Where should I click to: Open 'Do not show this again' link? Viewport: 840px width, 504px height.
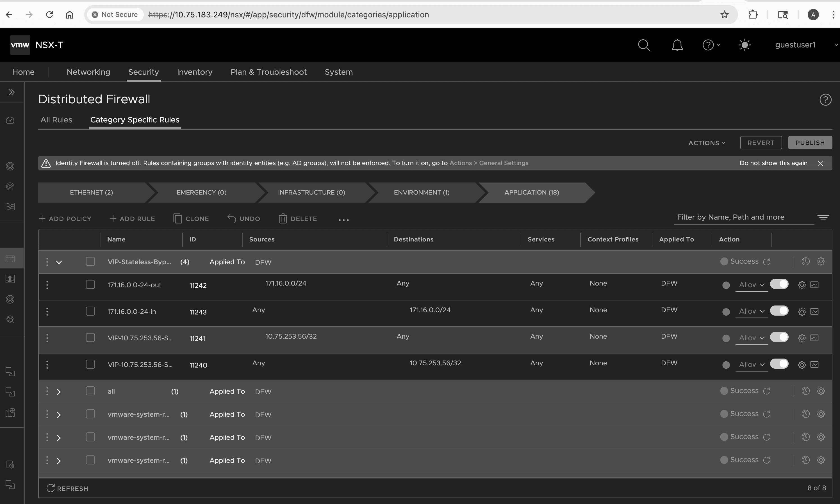pos(773,163)
